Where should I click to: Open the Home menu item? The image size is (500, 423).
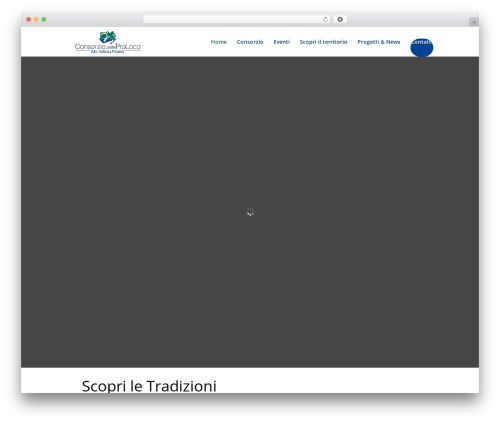click(219, 42)
